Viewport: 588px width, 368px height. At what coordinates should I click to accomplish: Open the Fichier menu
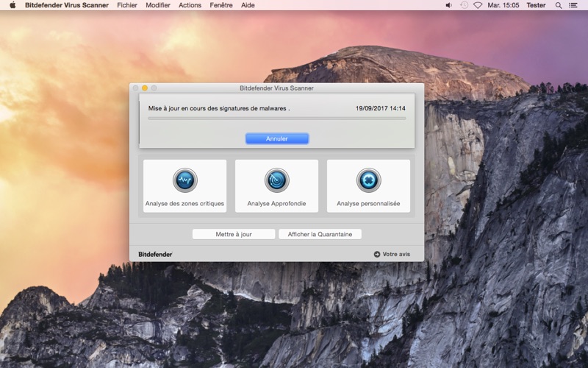tap(127, 5)
